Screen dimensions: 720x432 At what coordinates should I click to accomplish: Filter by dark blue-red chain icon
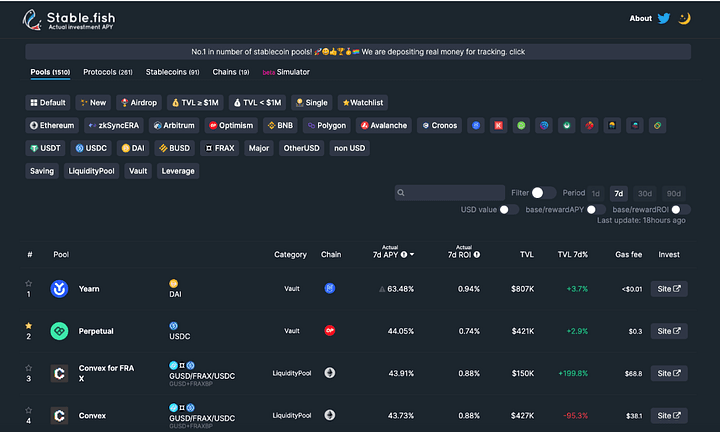[635, 125]
